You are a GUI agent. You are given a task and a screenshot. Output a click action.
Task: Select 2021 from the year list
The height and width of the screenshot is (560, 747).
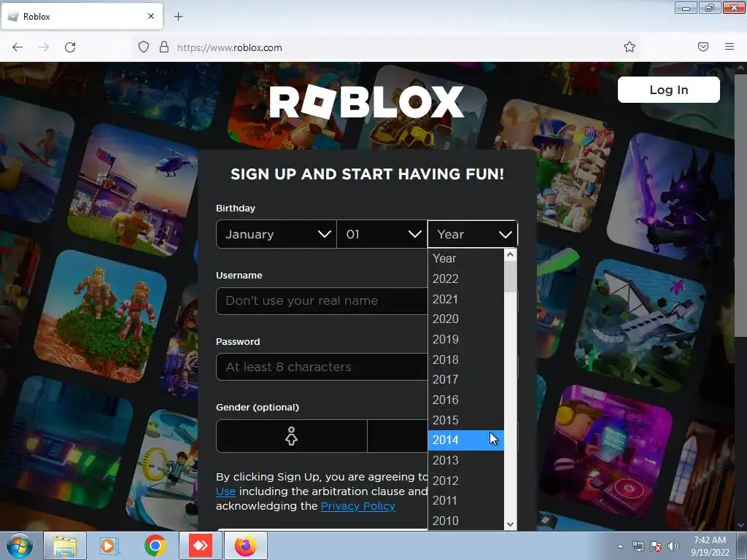tap(466, 299)
